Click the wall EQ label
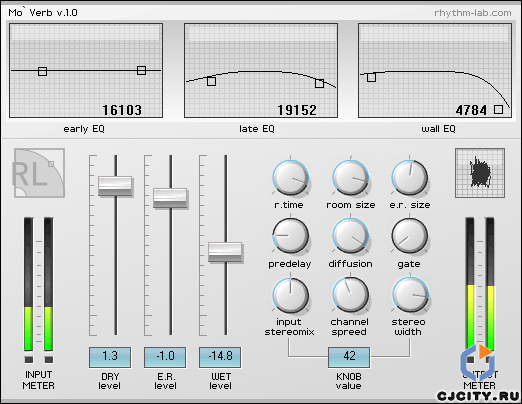The width and height of the screenshot is (522, 404). pos(438,129)
